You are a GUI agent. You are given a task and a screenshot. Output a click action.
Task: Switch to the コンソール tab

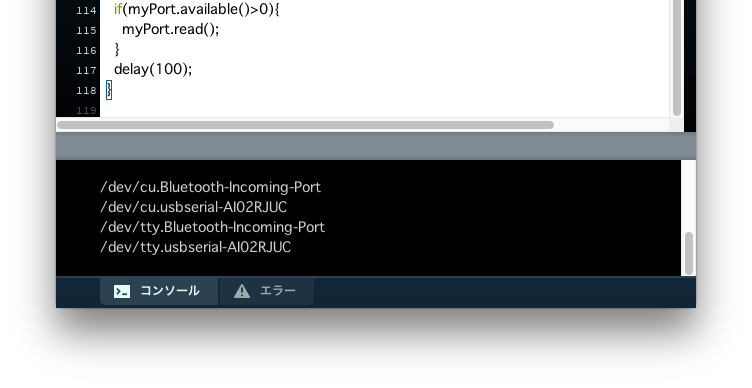(159, 291)
